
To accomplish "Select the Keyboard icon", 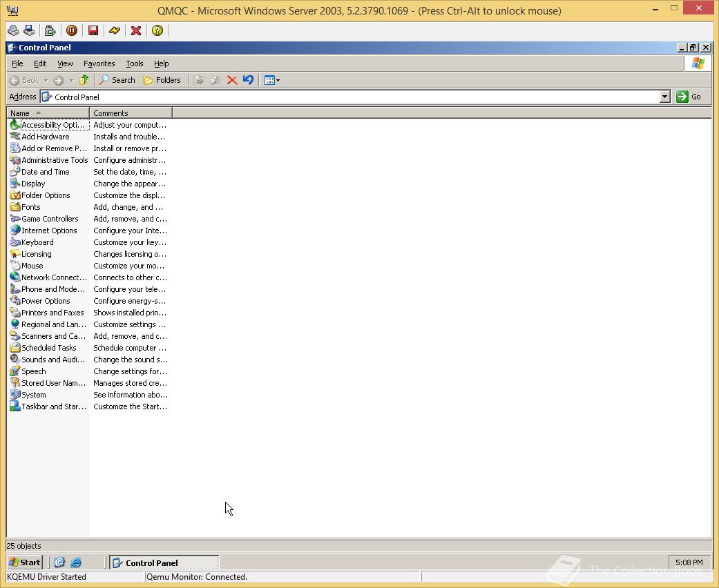I will pyautogui.click(x=15, y=242).
